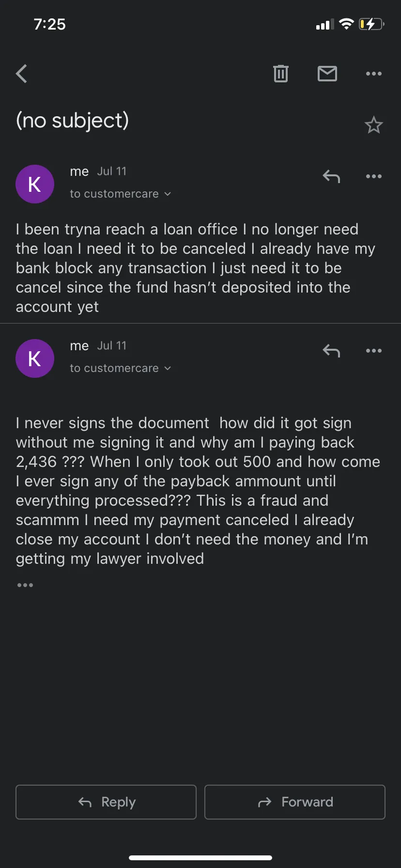
Task: Mark as unread with the envelope icon
Action: point(327,74)
